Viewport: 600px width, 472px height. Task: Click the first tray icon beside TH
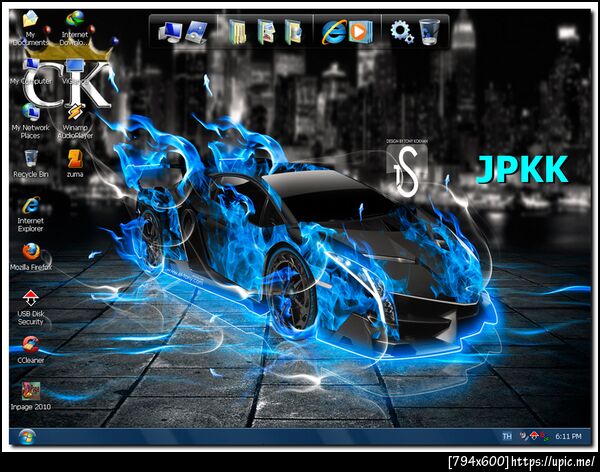click(524, 436)
